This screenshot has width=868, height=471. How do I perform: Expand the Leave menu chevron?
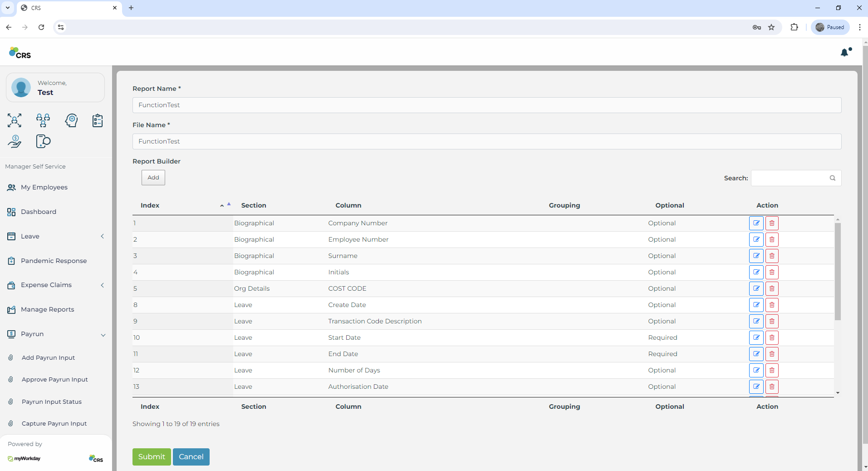103,236
